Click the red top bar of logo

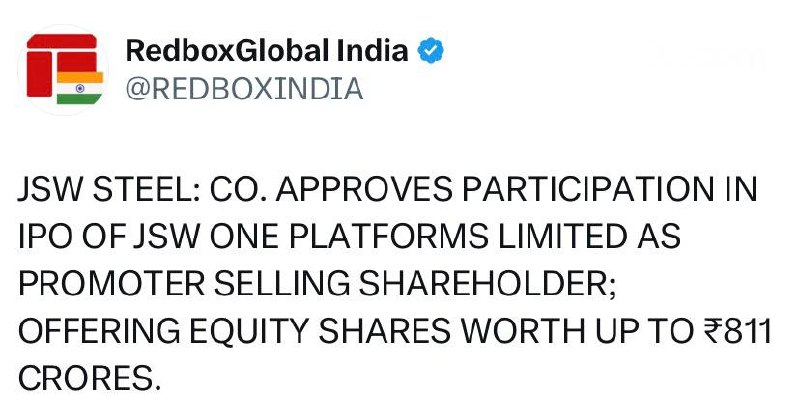(x=62, y=42)
